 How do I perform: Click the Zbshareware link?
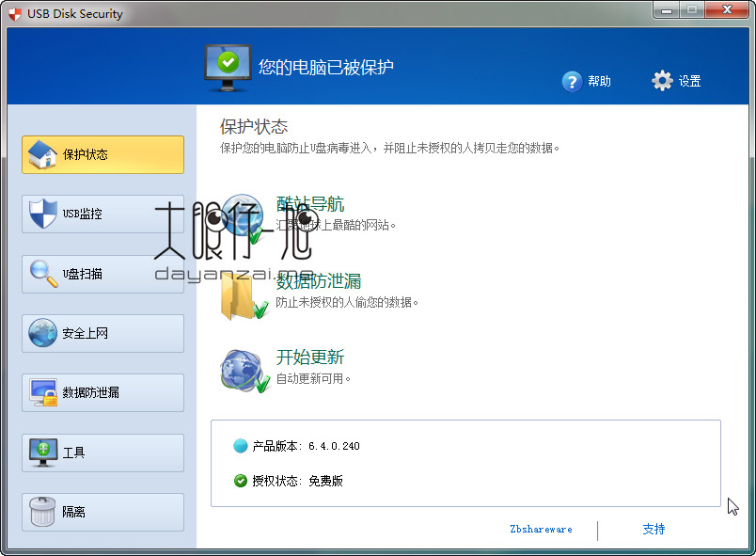click(x=541, y=529)
